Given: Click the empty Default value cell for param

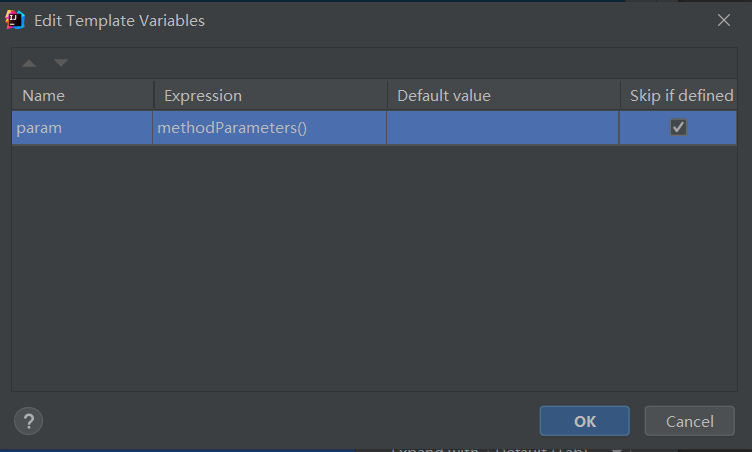Looking at the screenshot, I should (x=502, y=128).
